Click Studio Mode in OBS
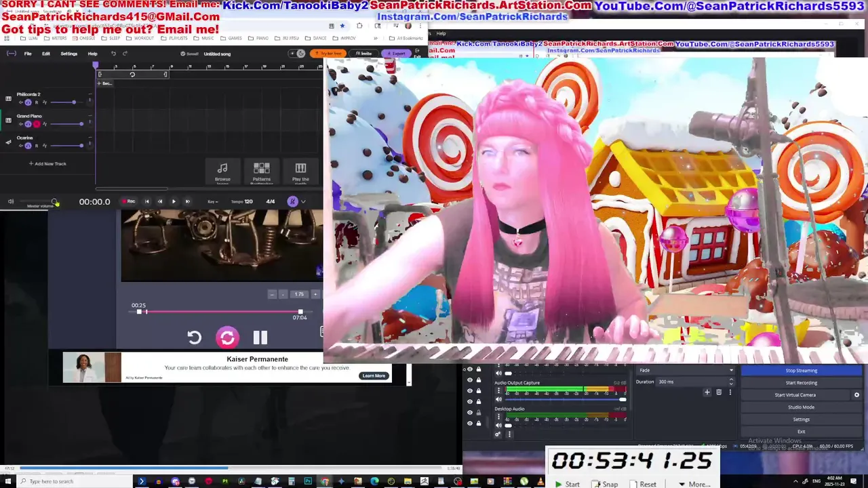 802,407
